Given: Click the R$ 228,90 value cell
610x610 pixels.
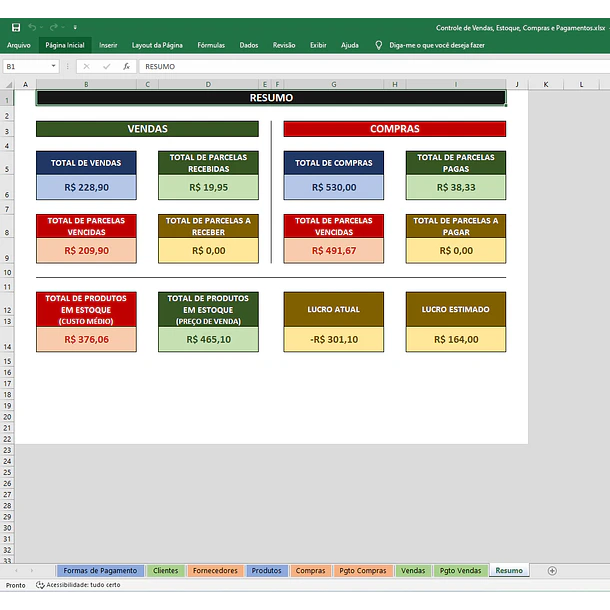Looking at the screenshot, I should [x=86, y=187].
